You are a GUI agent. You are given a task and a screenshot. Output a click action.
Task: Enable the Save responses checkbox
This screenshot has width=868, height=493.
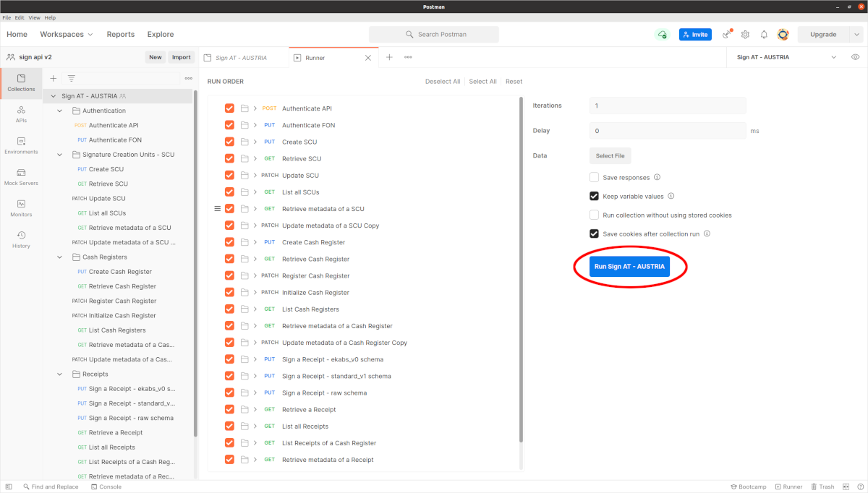594,177
